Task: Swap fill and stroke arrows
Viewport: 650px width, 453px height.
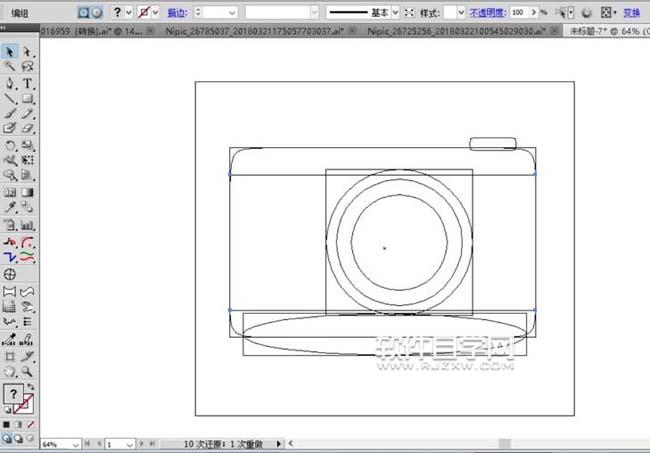Action: point(31,387)
